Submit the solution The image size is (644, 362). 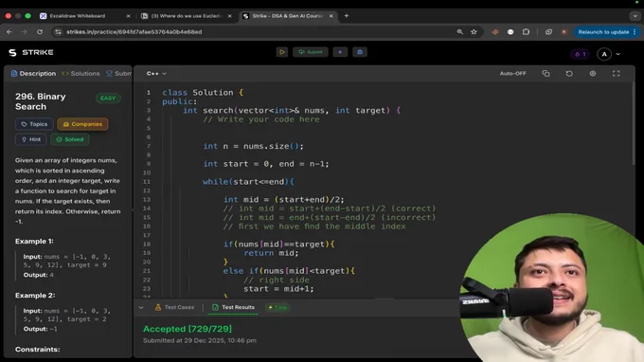point(311,52)
